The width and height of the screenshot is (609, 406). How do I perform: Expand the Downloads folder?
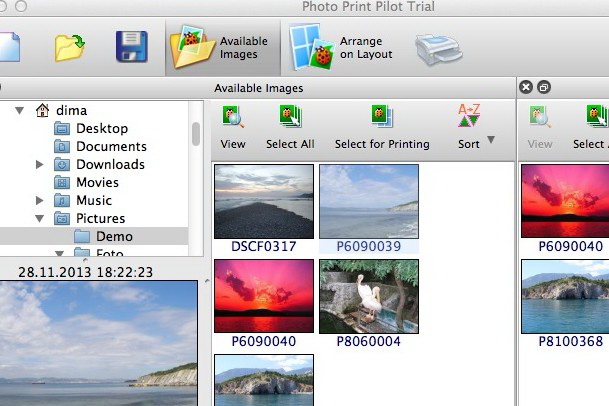click(39, 165)
